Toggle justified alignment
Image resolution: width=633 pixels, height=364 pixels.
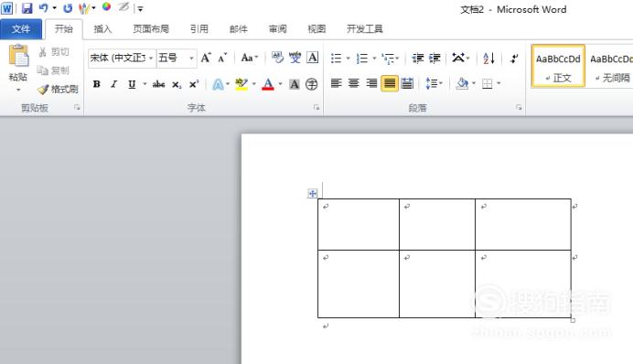[390, 83]
